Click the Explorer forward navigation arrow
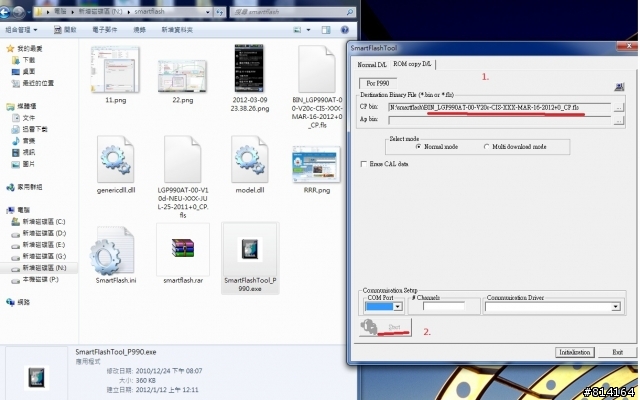The width and height of the screenshot is (640, 400). 18,12
